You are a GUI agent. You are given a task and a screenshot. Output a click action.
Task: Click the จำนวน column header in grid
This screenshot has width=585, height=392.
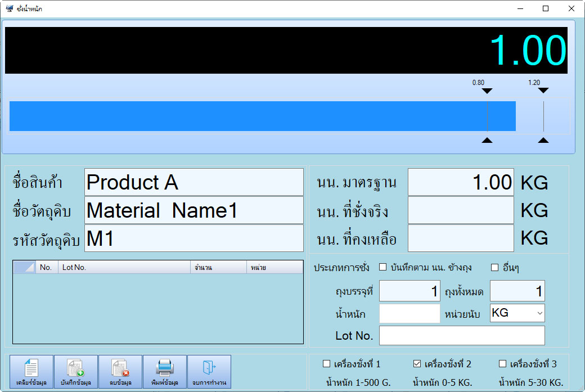(x=218, y=268)
